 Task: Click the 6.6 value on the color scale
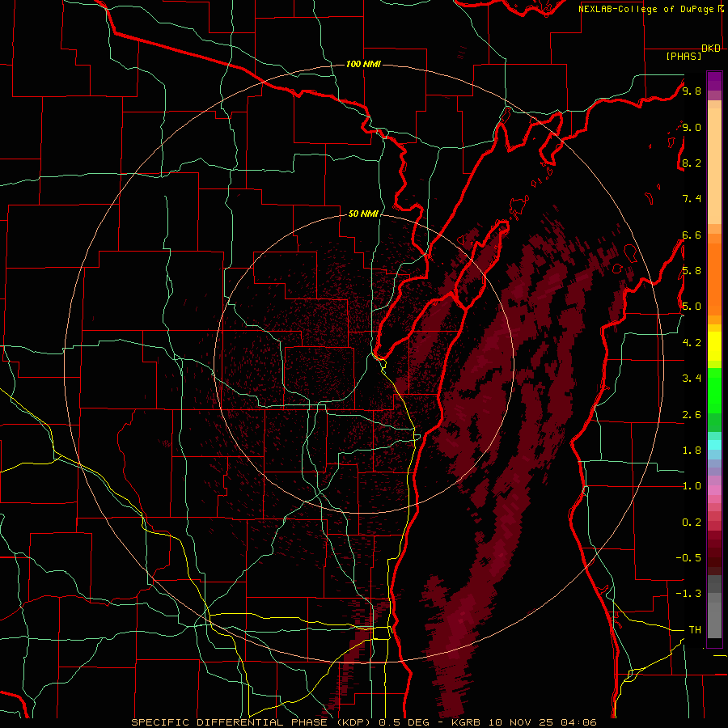click(x=692, y=235)
